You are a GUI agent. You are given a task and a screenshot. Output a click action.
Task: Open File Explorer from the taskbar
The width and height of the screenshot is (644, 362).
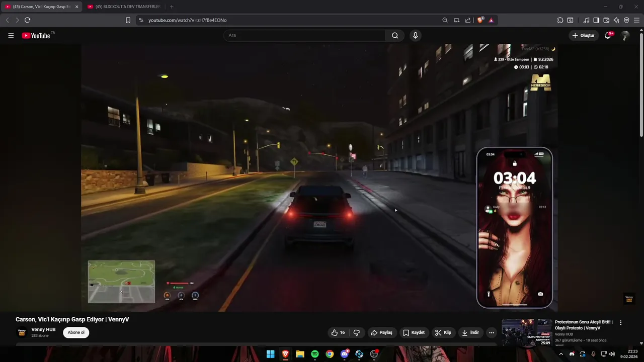tap(300, 354)
